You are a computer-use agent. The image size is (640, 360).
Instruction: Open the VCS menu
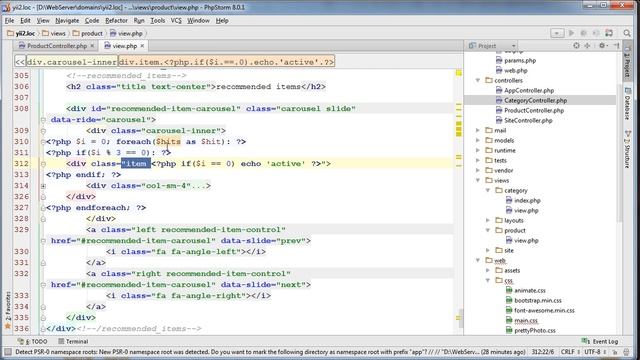(176, 20)
